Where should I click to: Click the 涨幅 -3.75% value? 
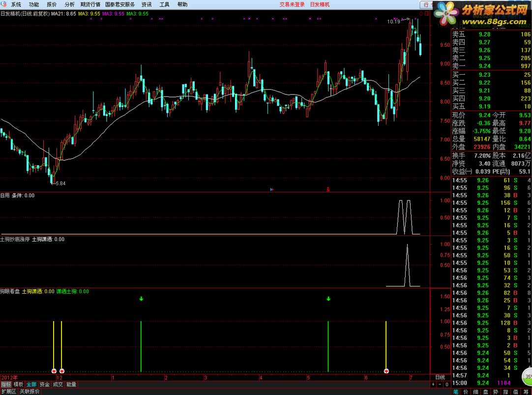[x=481, y=131]
